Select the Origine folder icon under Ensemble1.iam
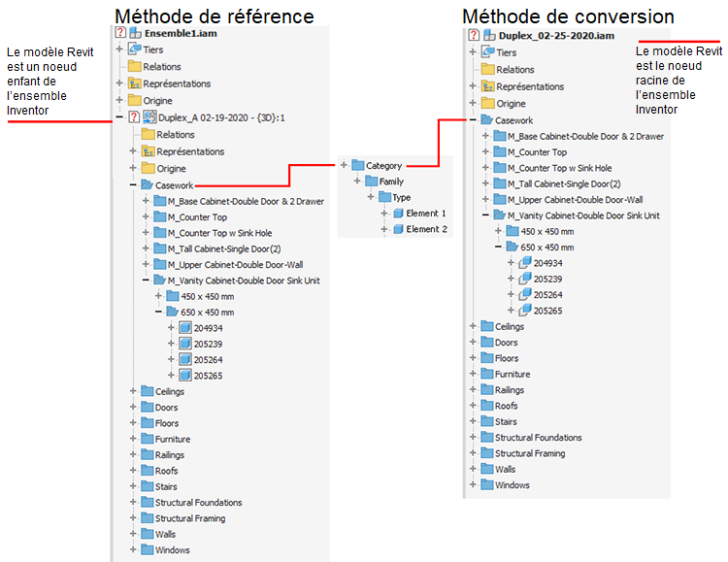The height and width of the screenshot is (562, 728). click(x=135, y=100)
